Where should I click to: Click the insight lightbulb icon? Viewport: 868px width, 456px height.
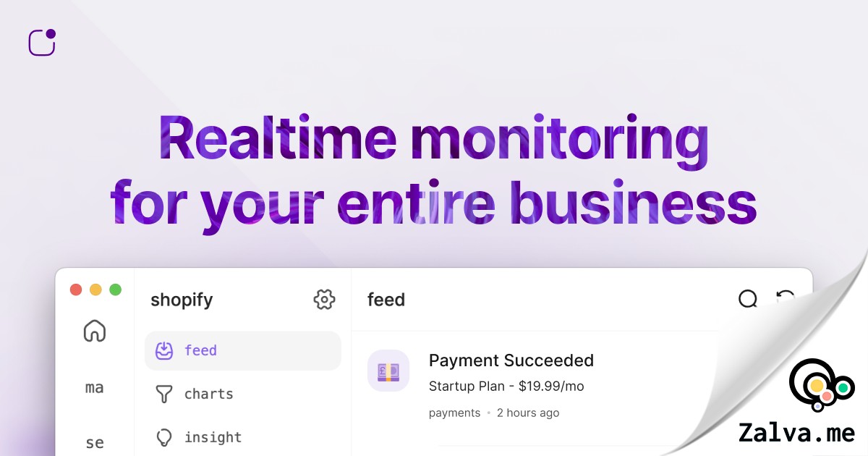tap(165, 437)
